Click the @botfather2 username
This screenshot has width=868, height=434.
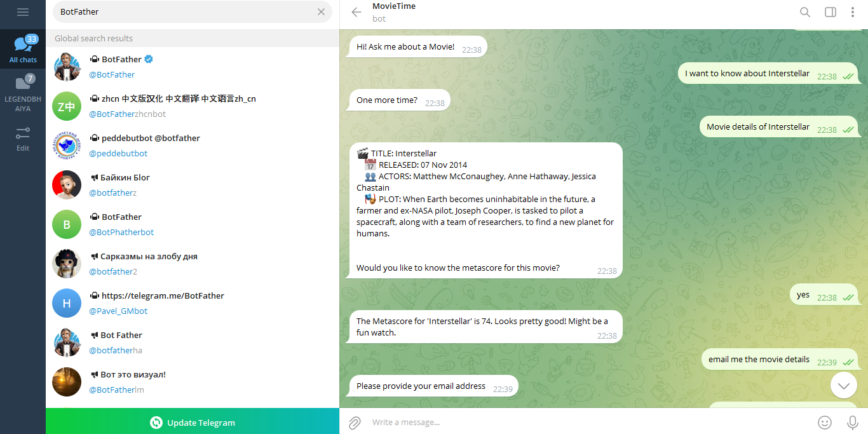coord(113,271)
